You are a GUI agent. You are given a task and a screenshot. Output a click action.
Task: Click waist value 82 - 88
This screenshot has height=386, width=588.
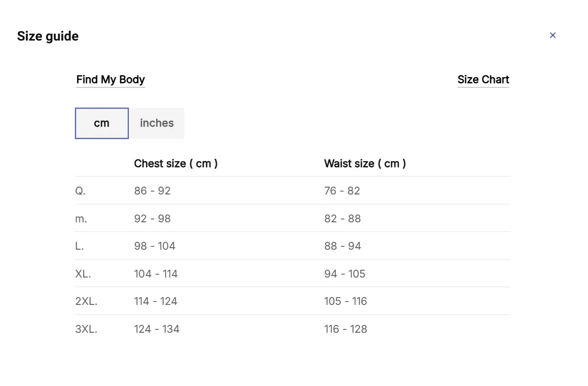point(343,218)
